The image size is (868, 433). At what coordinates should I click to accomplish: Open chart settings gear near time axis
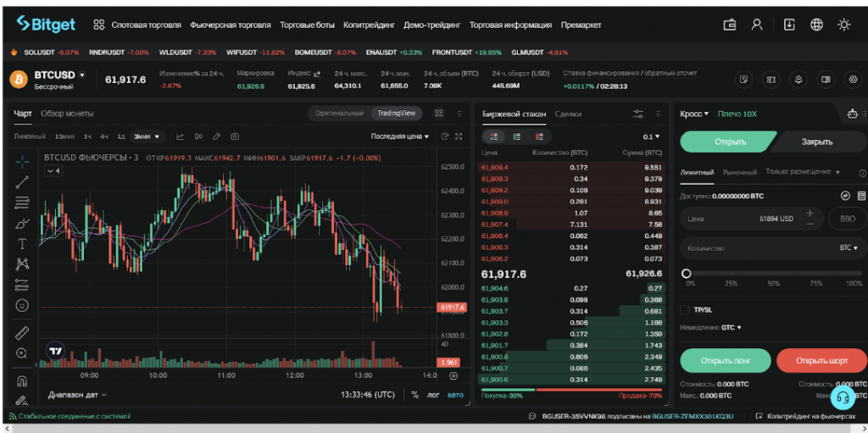click(x=453, y=376)
